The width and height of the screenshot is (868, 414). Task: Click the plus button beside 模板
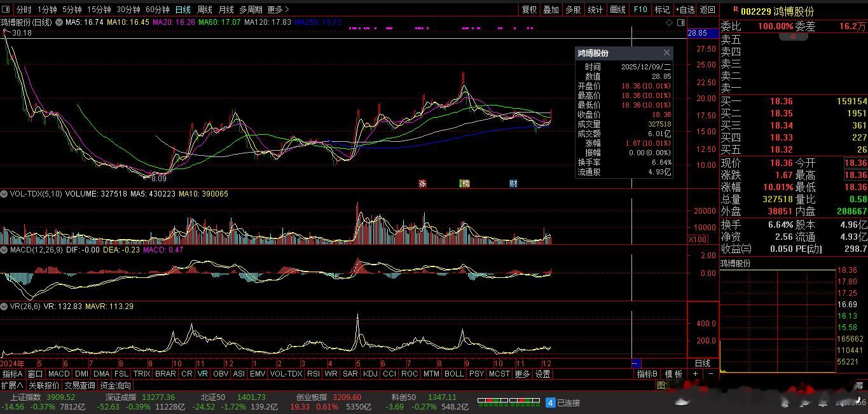coord(695,374)
